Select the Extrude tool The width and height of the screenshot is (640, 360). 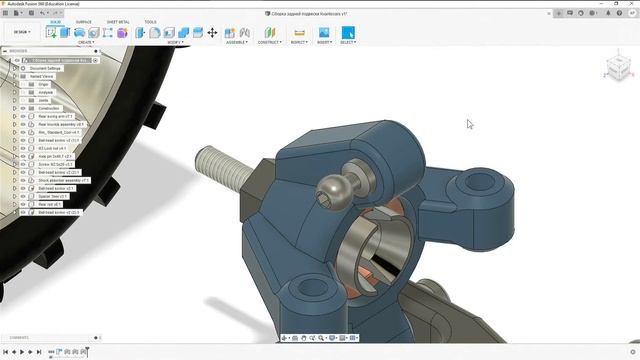pos(65,33)
